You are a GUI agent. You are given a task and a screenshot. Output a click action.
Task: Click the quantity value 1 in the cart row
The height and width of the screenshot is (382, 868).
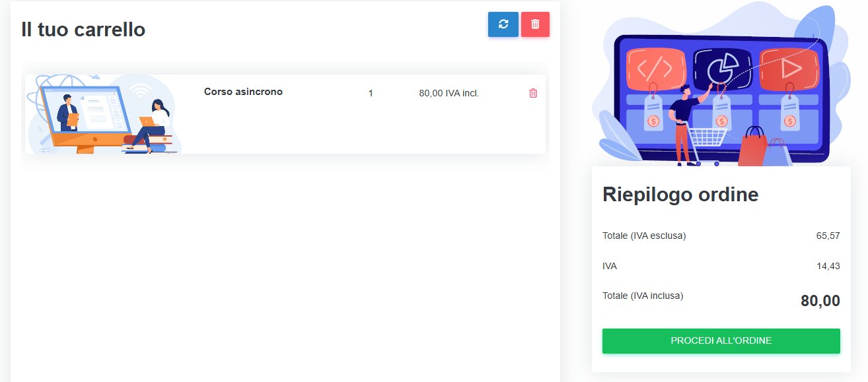[371, 93]
